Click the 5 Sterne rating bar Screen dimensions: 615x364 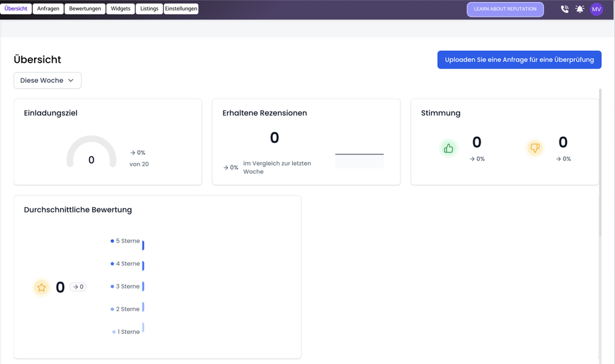[x=143, y=245]
